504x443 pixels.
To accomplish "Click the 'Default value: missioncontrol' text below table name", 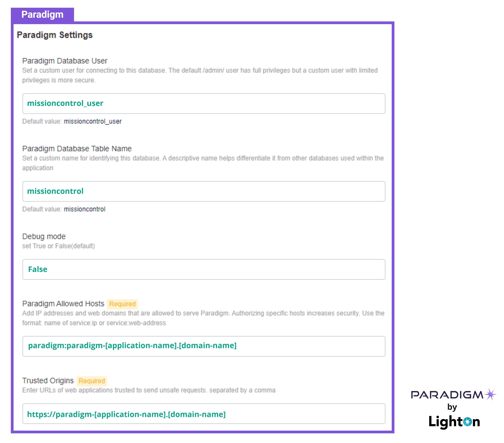I will (64, 209).
